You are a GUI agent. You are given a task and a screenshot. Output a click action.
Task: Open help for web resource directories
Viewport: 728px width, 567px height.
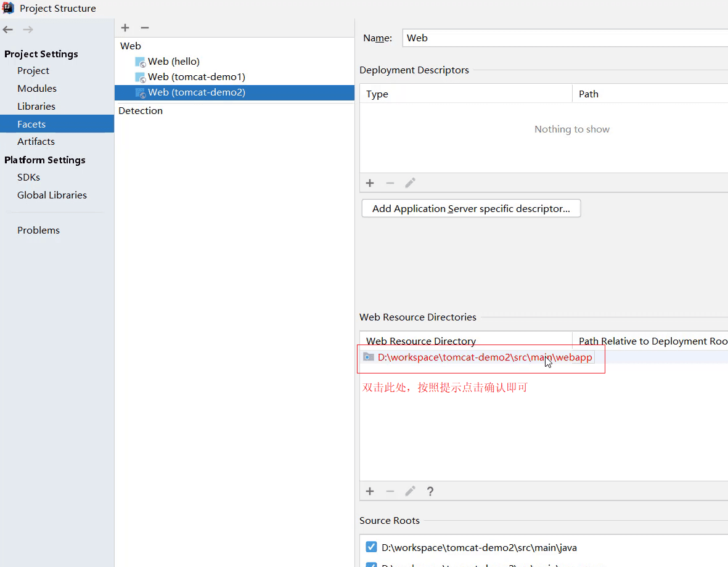coord(430,491)
